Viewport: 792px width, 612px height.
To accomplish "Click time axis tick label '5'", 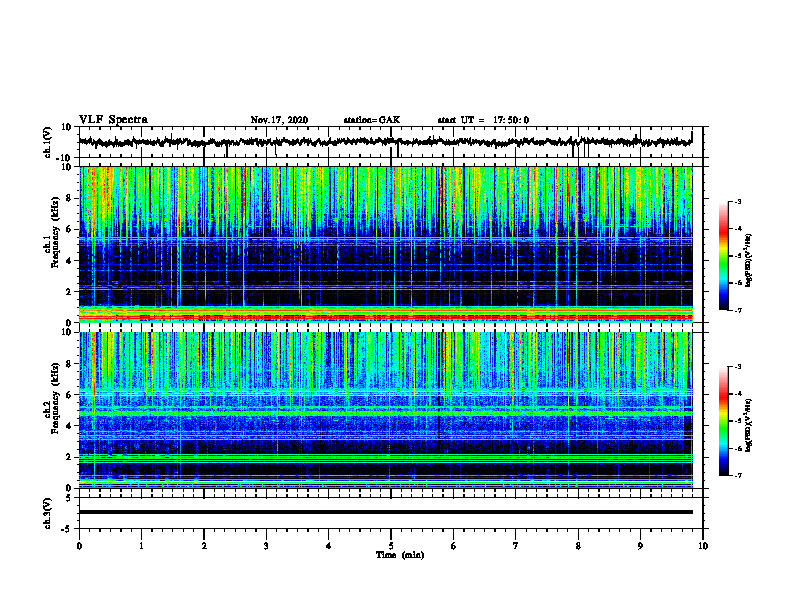I will [x=391, y=546].
